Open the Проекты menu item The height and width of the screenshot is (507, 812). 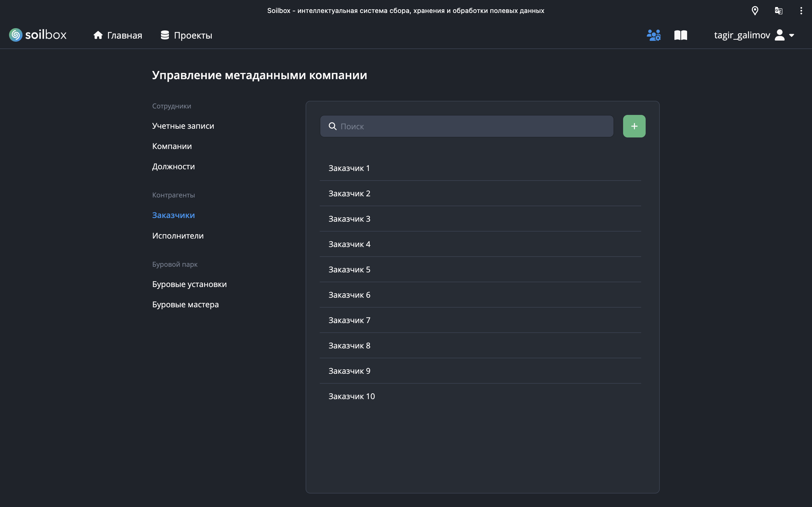[x=187, y=35]
